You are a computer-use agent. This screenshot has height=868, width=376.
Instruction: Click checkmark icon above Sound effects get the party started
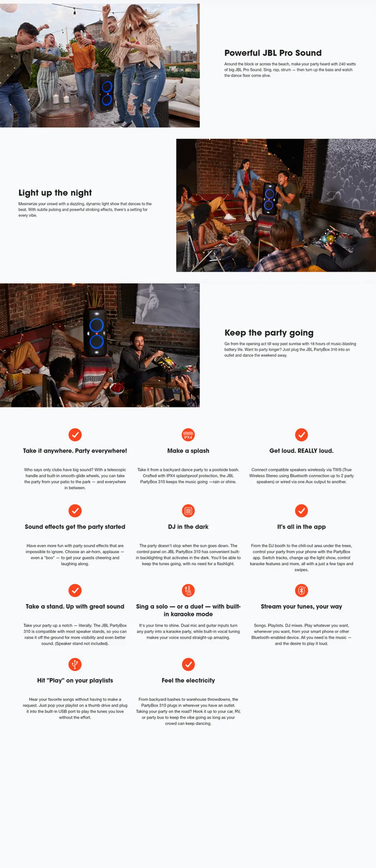(75, 511)
